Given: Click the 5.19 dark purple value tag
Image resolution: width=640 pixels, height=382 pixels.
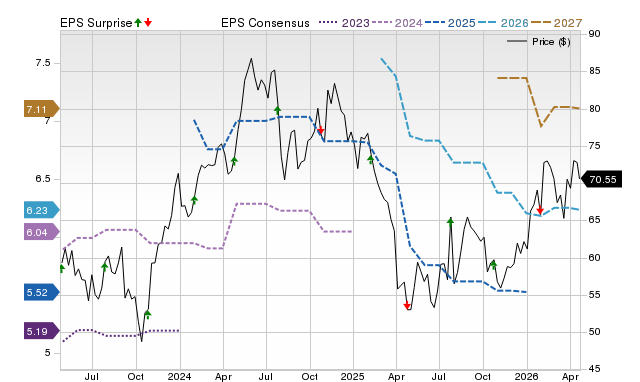Looking at the screenshot, I should click(x=41, y=331).
